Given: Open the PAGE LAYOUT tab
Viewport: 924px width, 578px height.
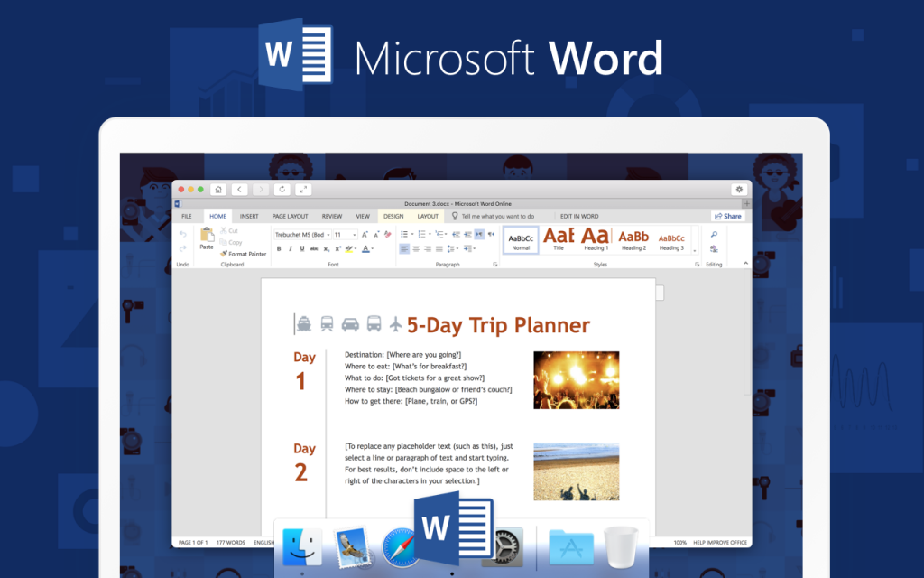Looking at the screenshot, I should point(290,217).
